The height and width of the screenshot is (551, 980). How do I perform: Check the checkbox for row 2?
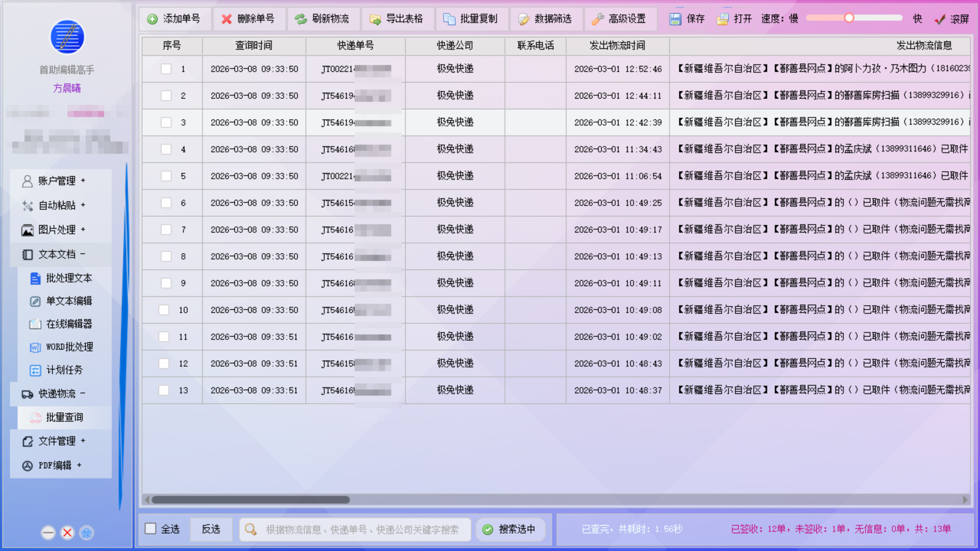click(x=166, y=95)
